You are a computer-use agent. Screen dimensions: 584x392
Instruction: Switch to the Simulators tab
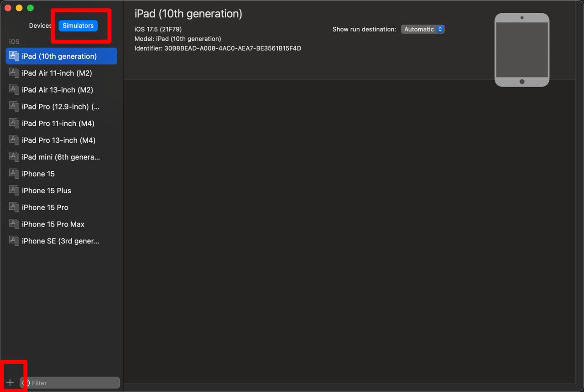tap(78, 26)
